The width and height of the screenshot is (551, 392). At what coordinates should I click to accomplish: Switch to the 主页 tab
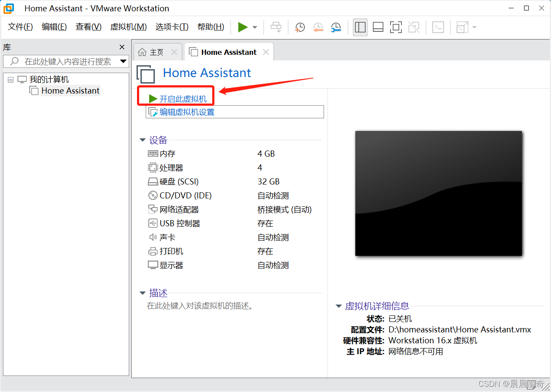pyautogui.click(x=157, y=52)
